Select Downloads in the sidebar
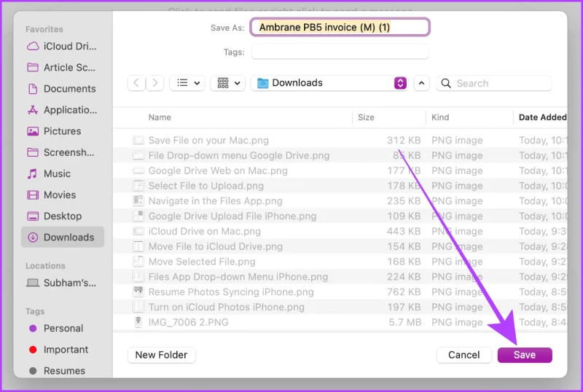Viewport: 583px width, 392px height. click(x=63, y=237)
